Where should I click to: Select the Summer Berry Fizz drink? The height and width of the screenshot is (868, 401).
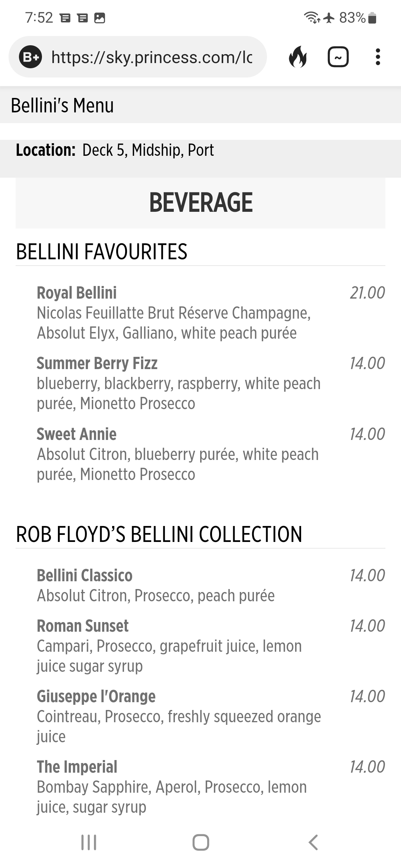(97, 363)
